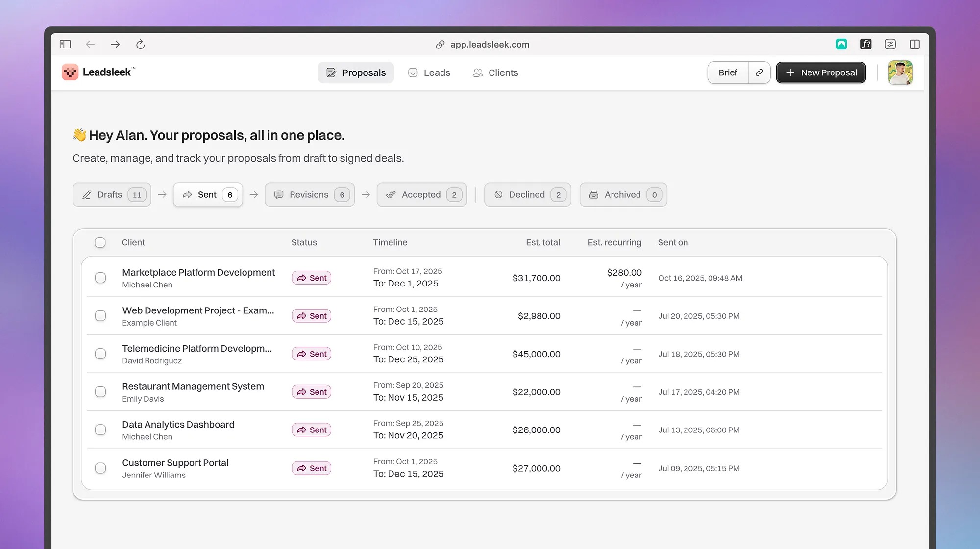Select the Restaurant Management System checkbox
Screen dimensions: 980x549
tap(100, 392)
